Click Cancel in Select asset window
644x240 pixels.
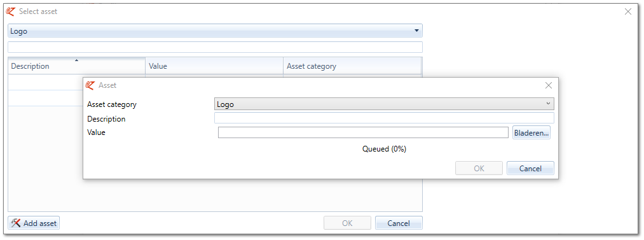tap(399, 223)
